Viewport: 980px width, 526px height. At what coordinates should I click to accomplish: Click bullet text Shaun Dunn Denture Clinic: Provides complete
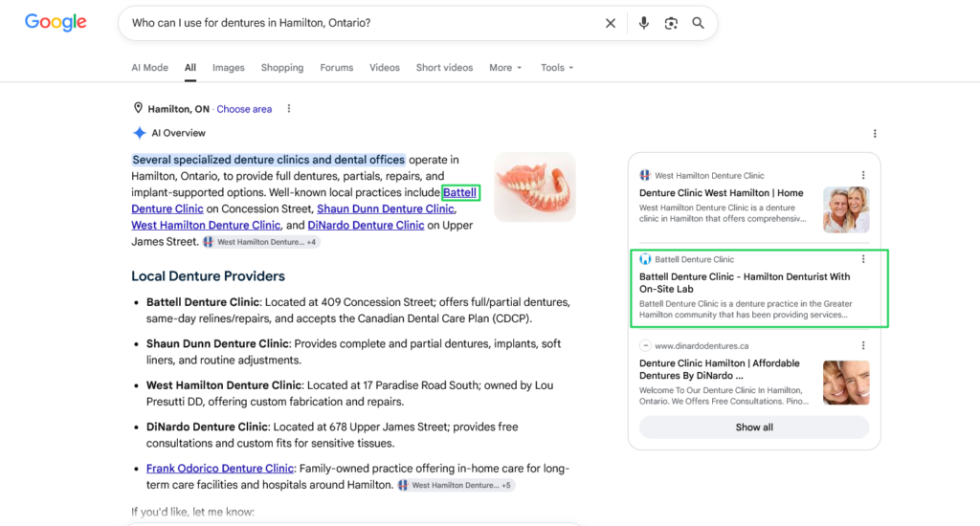coord(354,352)
